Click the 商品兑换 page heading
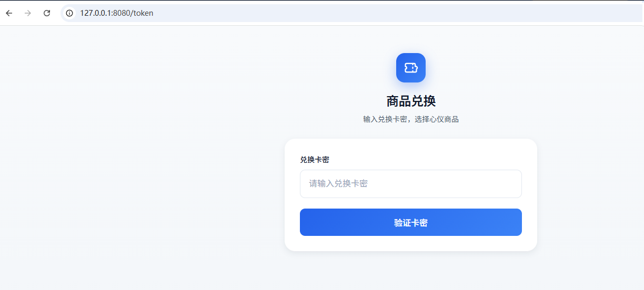 [x=410, y=101]
